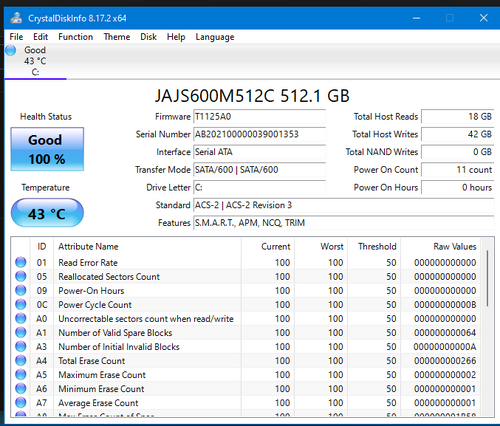Click the status orb for Average Erase Count
This screenshot has width=500, height=426.
pyautogui.click(x=21, y=402)
